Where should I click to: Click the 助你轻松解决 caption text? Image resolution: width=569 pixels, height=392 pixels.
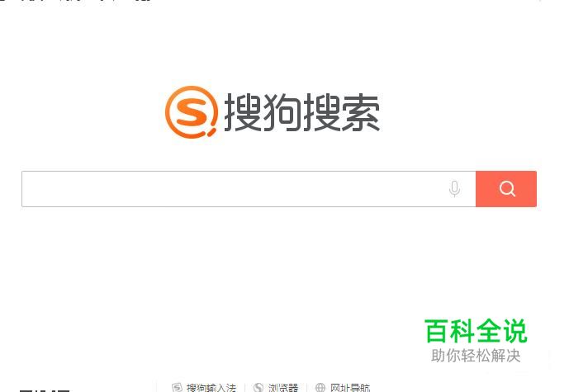(x=476, y=356)
